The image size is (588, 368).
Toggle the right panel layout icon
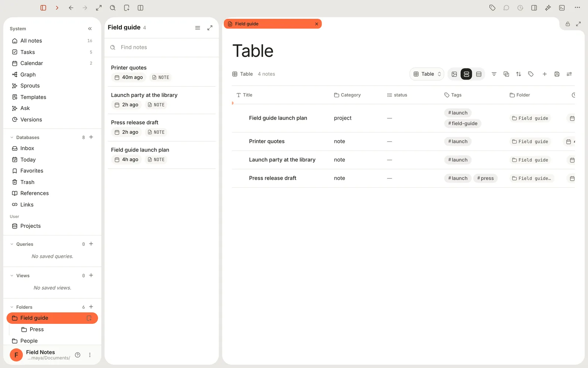tap(534, 8)
